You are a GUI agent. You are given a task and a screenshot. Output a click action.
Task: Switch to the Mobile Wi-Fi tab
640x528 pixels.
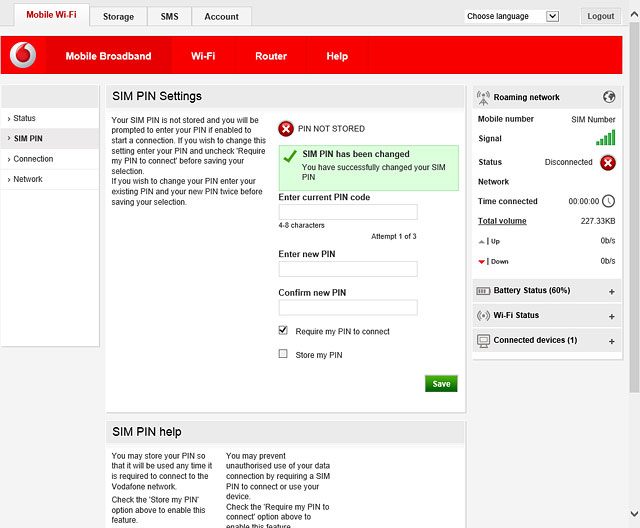click(51, 15)
